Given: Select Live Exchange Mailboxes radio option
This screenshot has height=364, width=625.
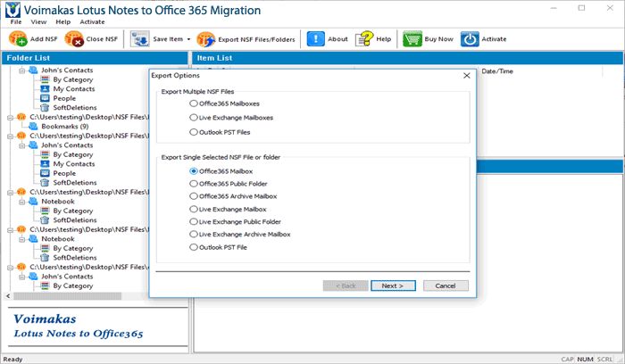Looking at the screenshot, I should click(x=194, y=118).
